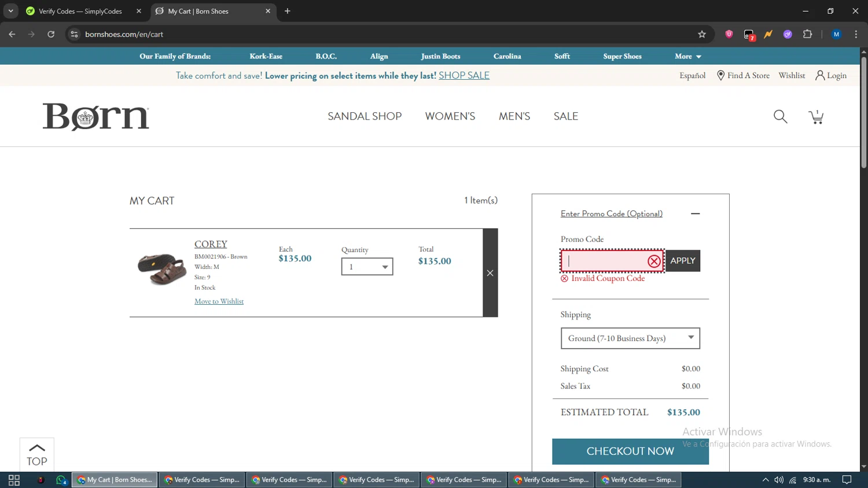Click the TOP back-to-top button
The height and width of the screenshot is (488, 868).
click(37, 454)
